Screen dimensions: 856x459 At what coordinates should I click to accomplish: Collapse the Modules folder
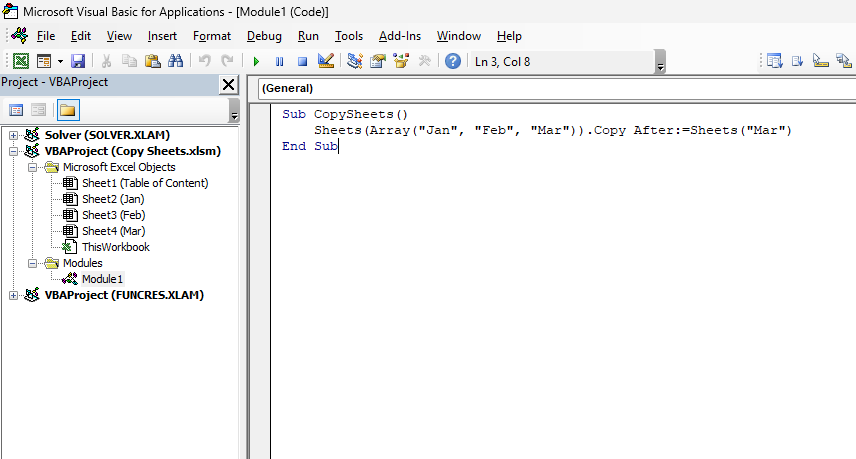pos(33,264)
